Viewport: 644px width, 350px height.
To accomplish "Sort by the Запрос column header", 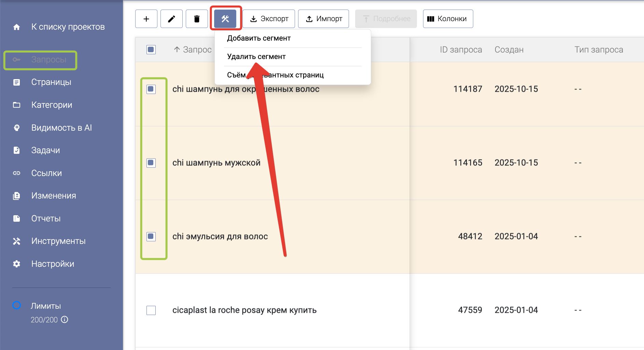I will 197,50.
